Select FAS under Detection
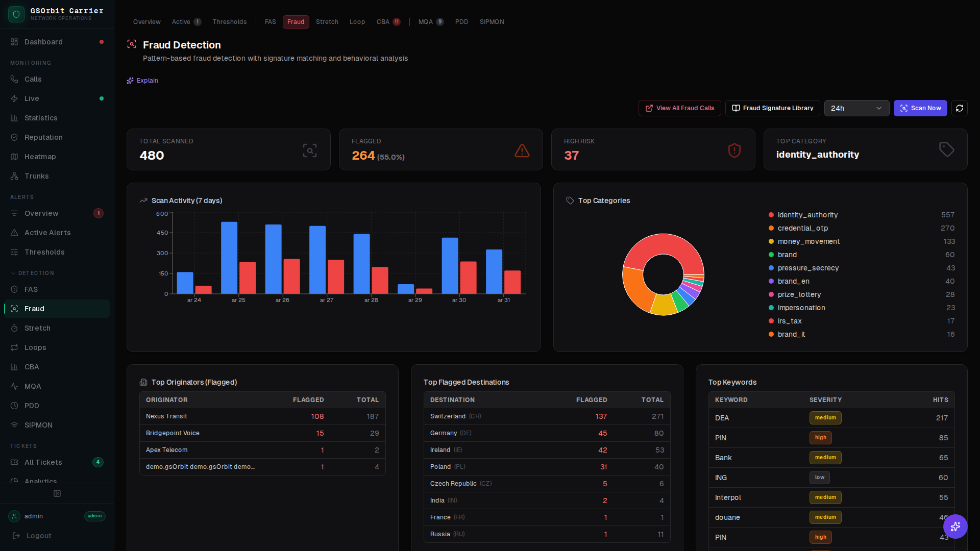980x551 pixels. tap(31, 289)
